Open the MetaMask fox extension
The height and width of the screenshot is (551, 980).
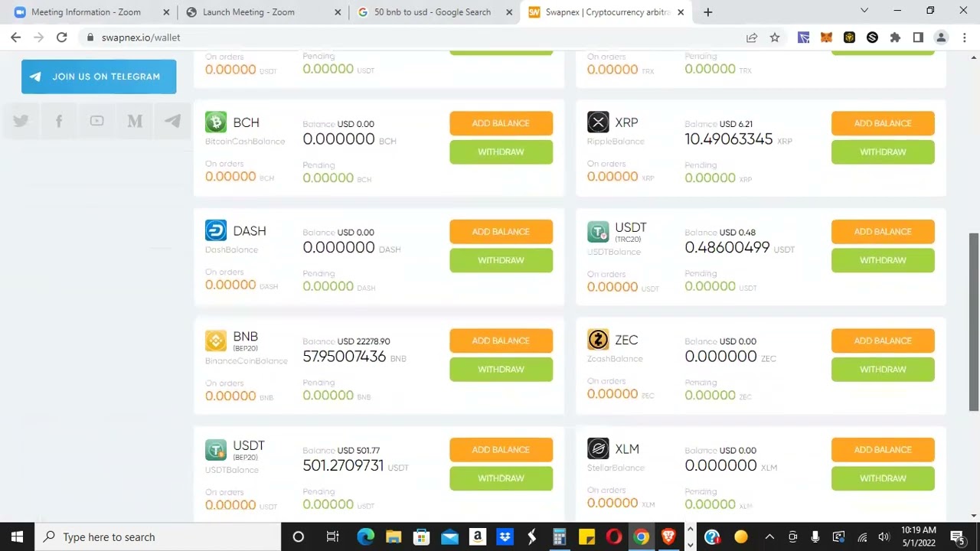tap(826, 37)
